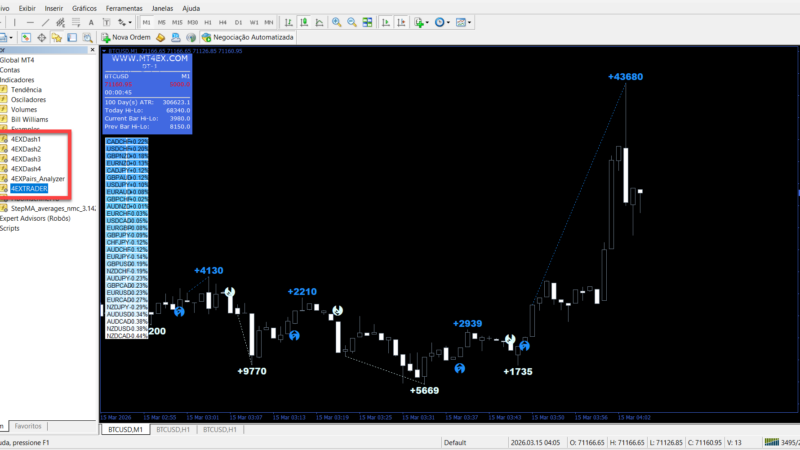This screenshot has width=800, height=450.
Task: Expand the Bill Williams folder
Action: tap(30, 119)
